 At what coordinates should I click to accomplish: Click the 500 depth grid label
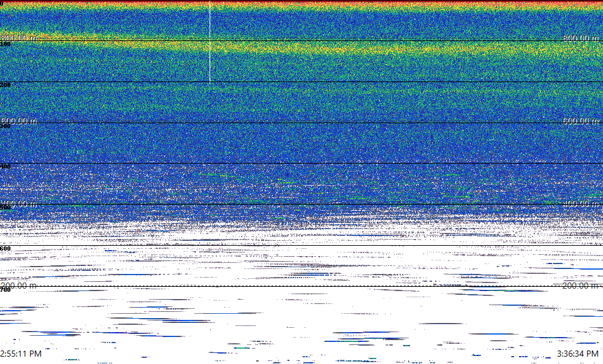click(6, 208)
